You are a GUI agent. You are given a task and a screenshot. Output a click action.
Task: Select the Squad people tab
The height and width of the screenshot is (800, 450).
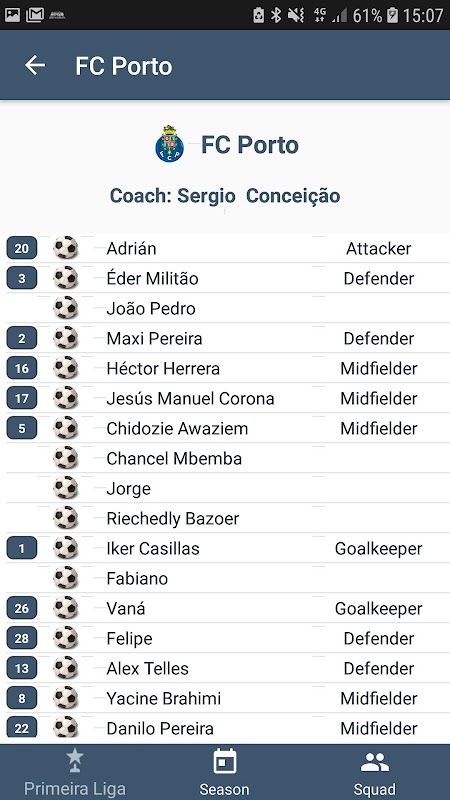pos(374,772)
